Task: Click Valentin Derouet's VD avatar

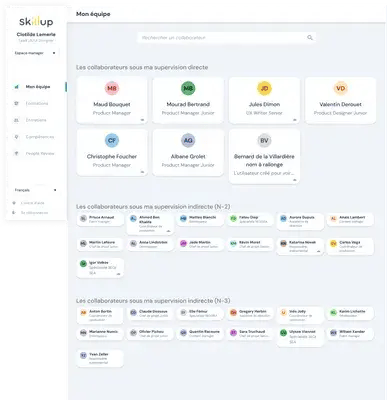Action: pyautogui.click(x=340, y=88)
